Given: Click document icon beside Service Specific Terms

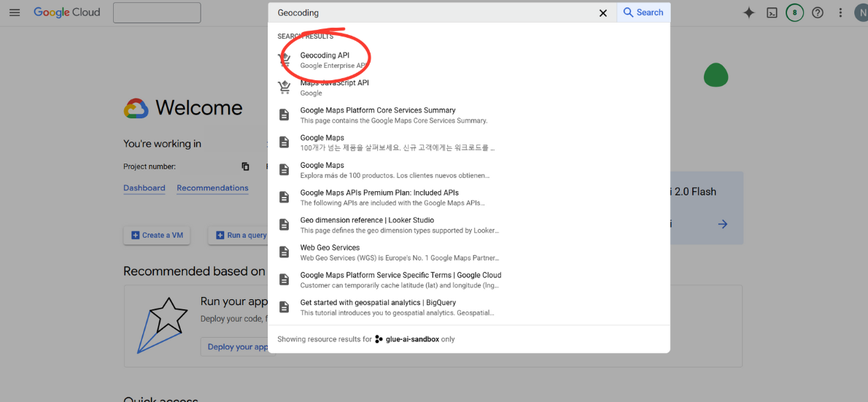Looking at the screenshot, I should [284, 279].
